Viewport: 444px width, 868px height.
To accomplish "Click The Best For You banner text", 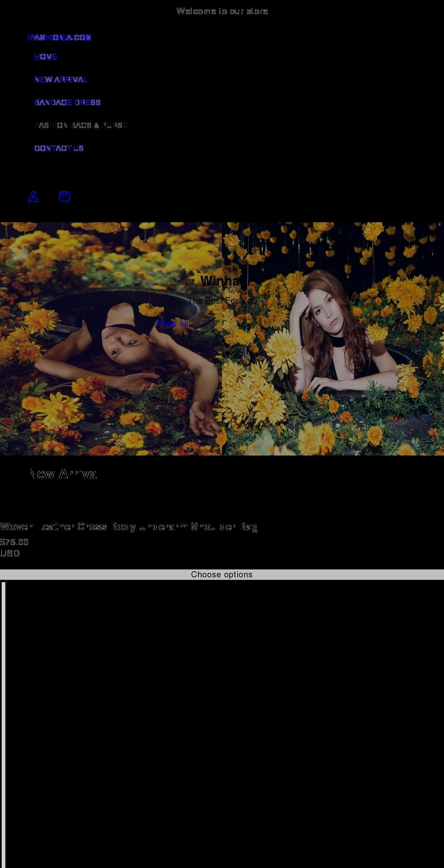I will click(222, 300).
